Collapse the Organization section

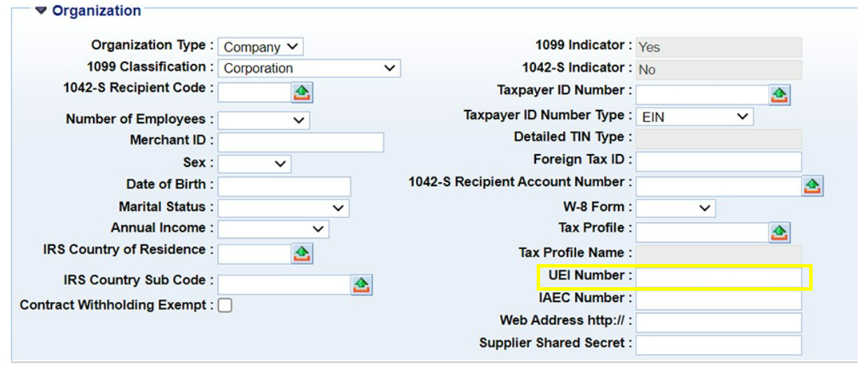(x=41, y=11)
